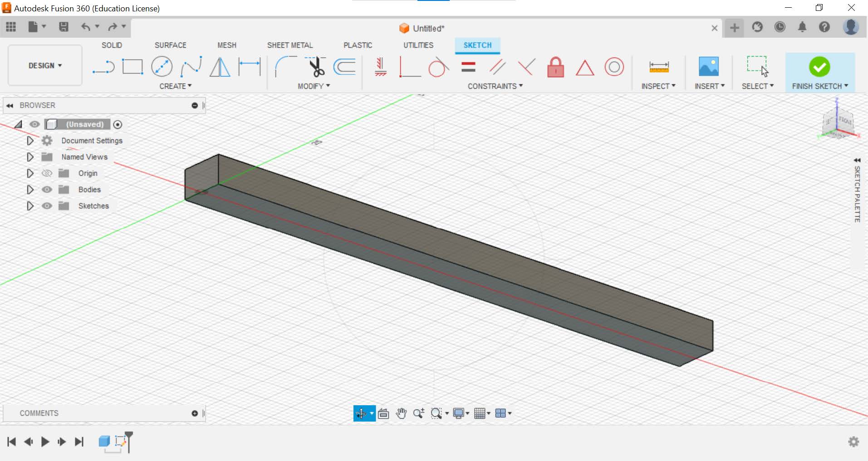Click the Insert Image icon
The height and width of the screenshot is (461, 868).
709,67
